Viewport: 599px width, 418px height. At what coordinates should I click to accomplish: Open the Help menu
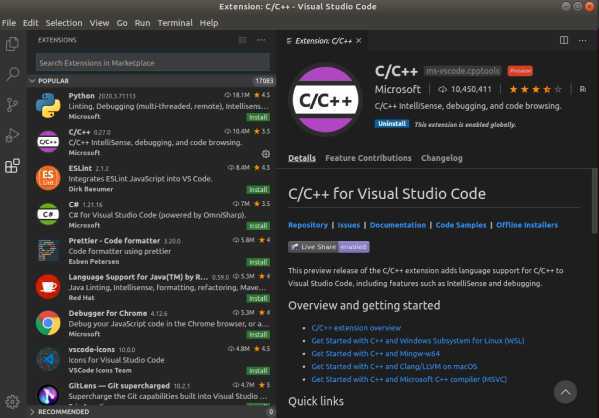coord(209,23)
